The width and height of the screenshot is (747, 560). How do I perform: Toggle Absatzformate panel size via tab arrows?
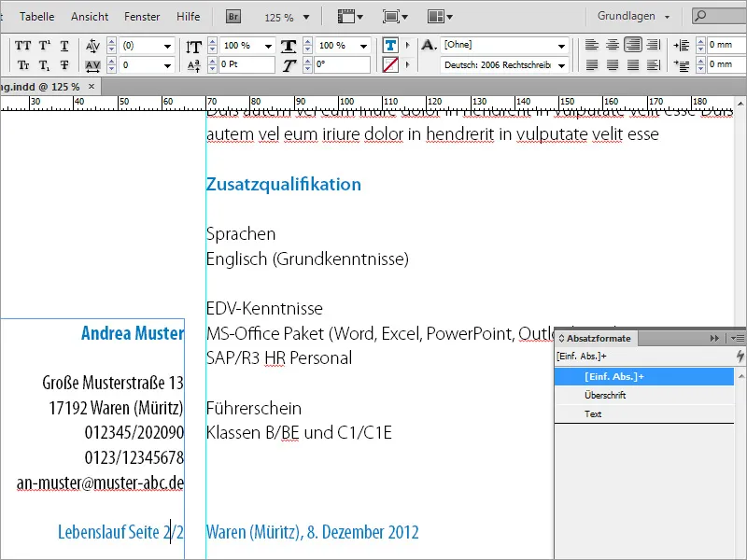[x=561, y=338]
